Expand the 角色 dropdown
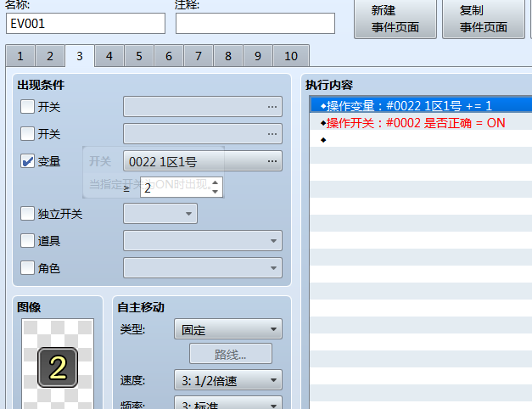Screen dimensions: 532x409 tap(203, 268)
